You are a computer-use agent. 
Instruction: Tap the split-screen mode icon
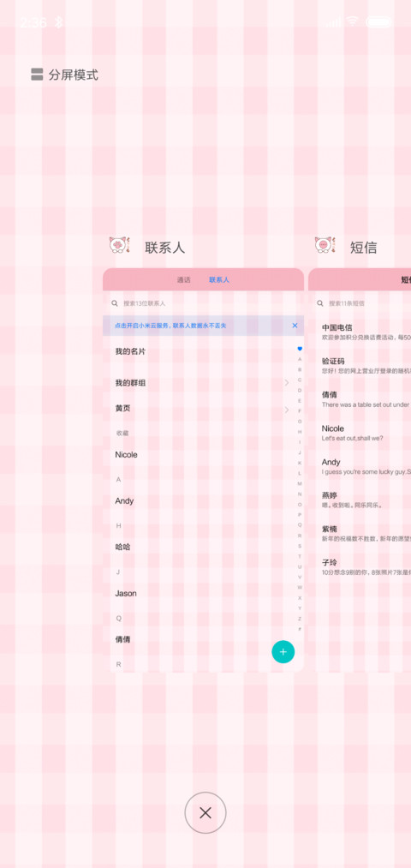[x=37, y=75]
